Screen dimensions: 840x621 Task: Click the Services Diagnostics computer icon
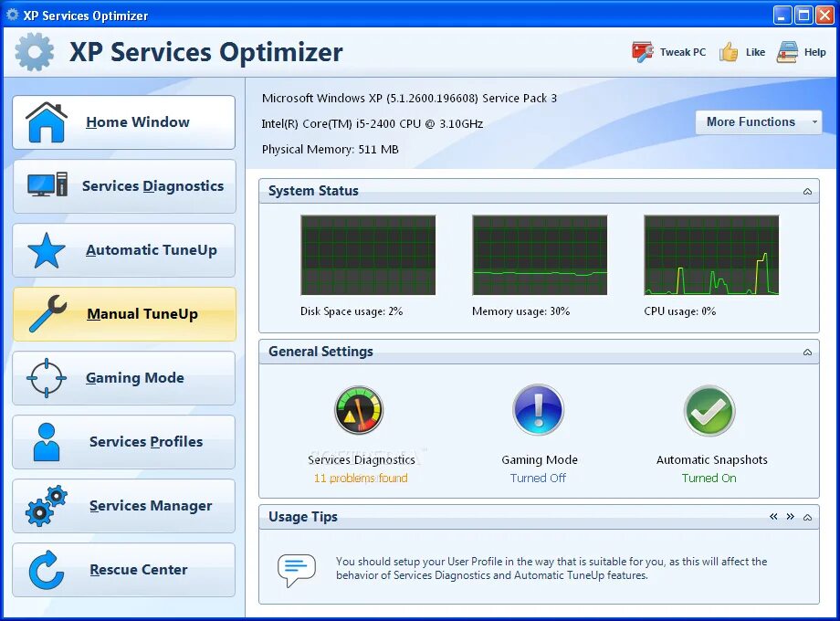(47, 184)
